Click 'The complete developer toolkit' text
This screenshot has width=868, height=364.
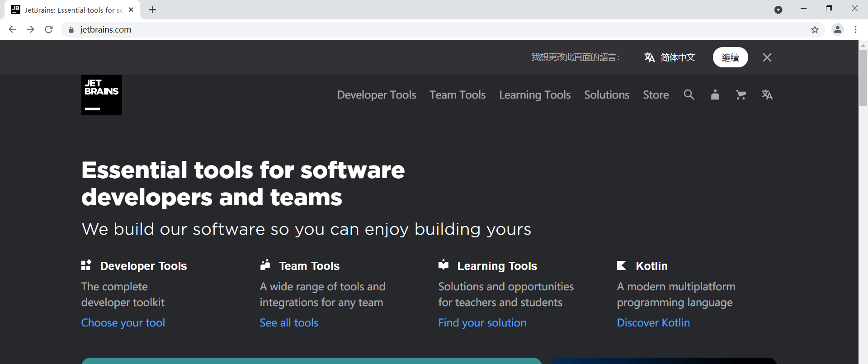click(123, 294)
